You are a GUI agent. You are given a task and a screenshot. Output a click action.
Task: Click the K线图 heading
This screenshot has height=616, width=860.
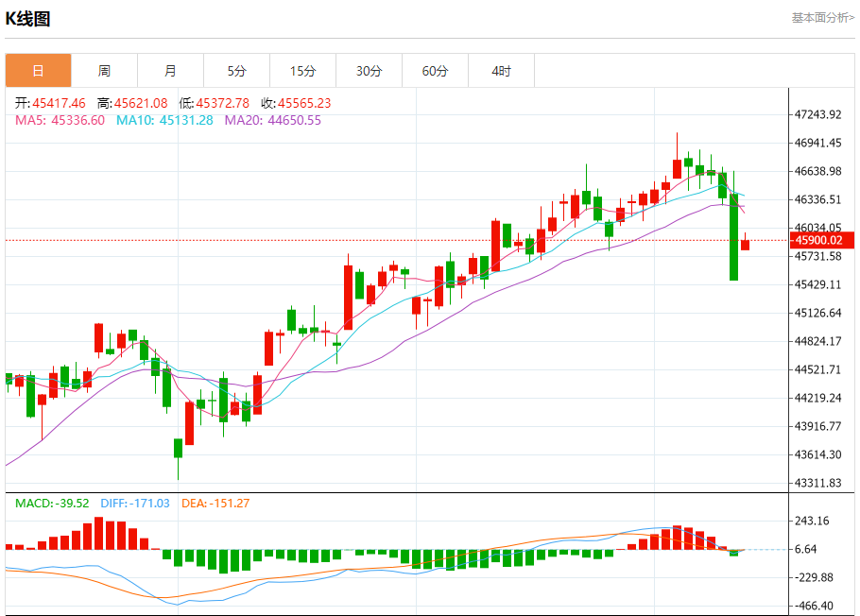[x=28, y=19]
